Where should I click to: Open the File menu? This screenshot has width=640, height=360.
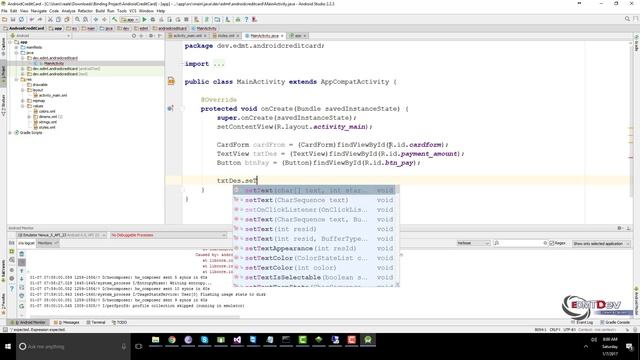coord(4,11)
